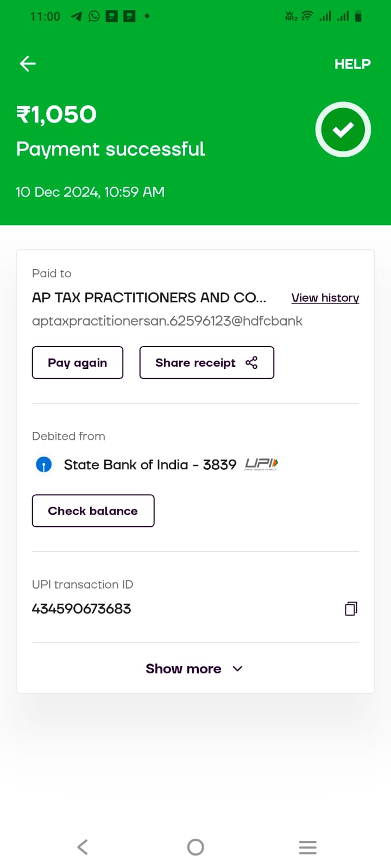Tap the payee UPI address text

pyautogui.click(x=167, y=321)
